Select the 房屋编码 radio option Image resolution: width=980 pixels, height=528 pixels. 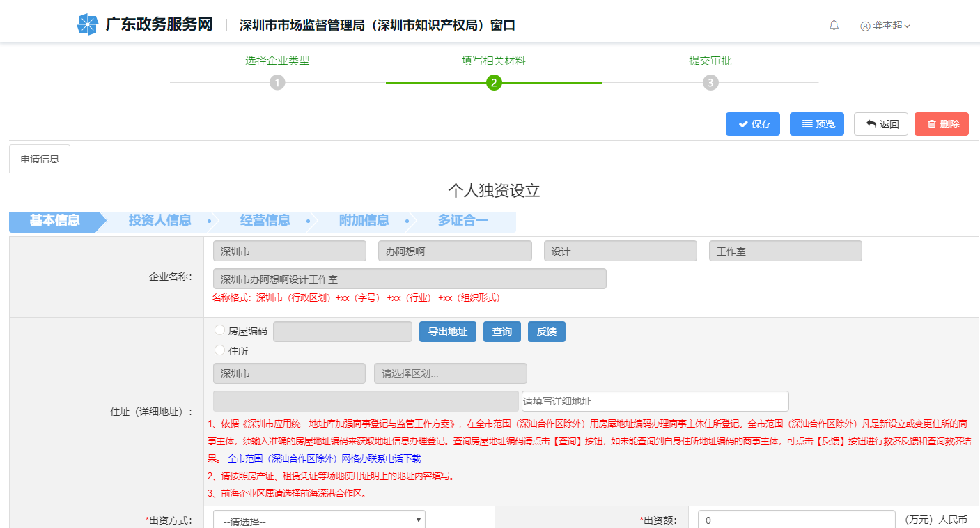click(x=219, y=331)
